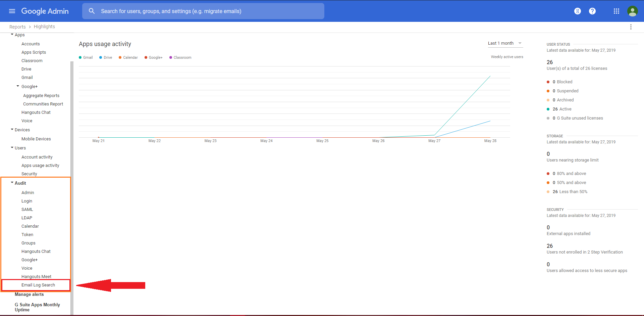Open SAML audit log
Image resolution: width=644 pixels, height=316 pixels.
pyautogui.click(x=27, y=210)
